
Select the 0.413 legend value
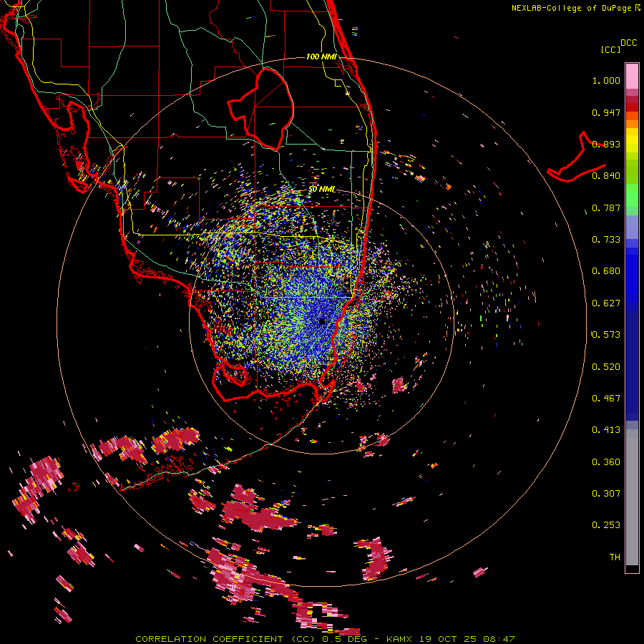606,430
